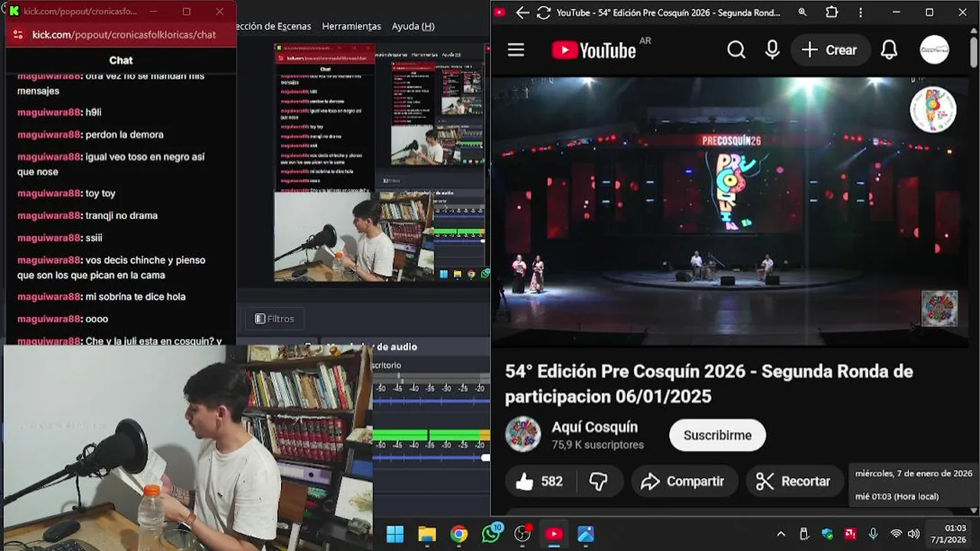Subscribe with the Suscribirme button

click(717, 435)
